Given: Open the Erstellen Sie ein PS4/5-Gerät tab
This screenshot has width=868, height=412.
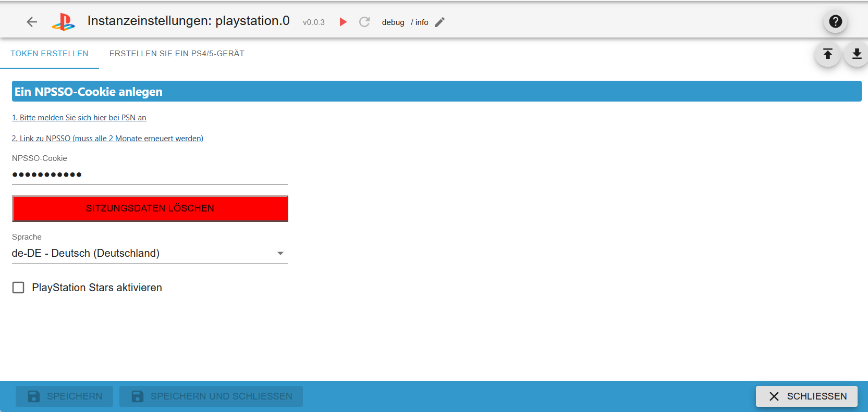Looking at the screenshot, I should click(177, 54).
